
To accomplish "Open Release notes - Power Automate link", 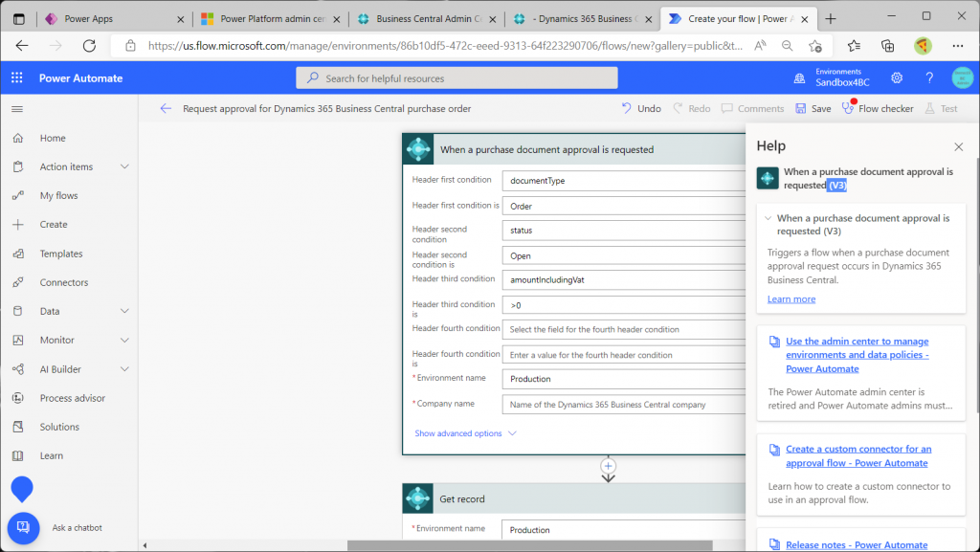I will tap(857, 545).
